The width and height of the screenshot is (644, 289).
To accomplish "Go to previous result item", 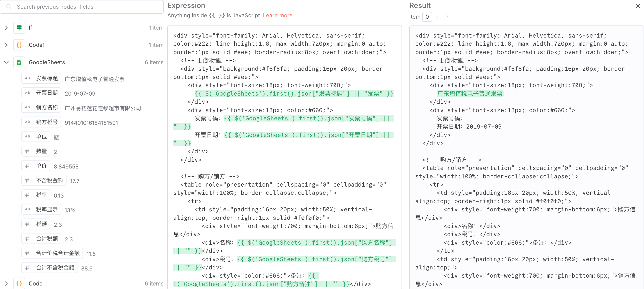I will (437, 17).
